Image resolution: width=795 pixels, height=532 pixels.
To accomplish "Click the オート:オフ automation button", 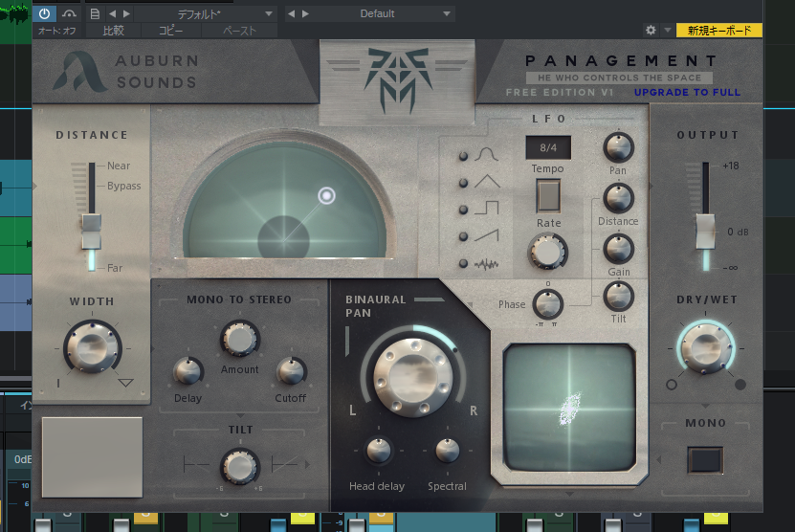I will pyautogui.click(x=56, y=31).
